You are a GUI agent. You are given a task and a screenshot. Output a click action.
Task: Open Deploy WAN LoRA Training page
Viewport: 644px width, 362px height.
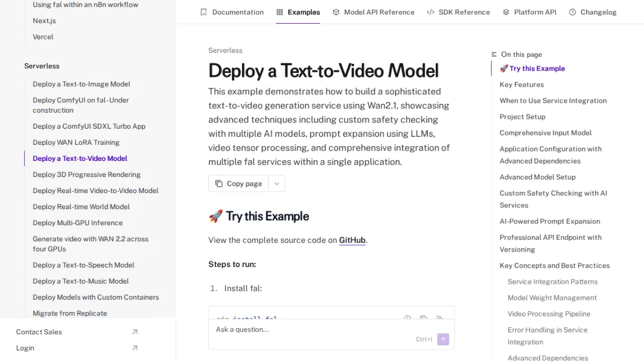click(x=76, y=143)
